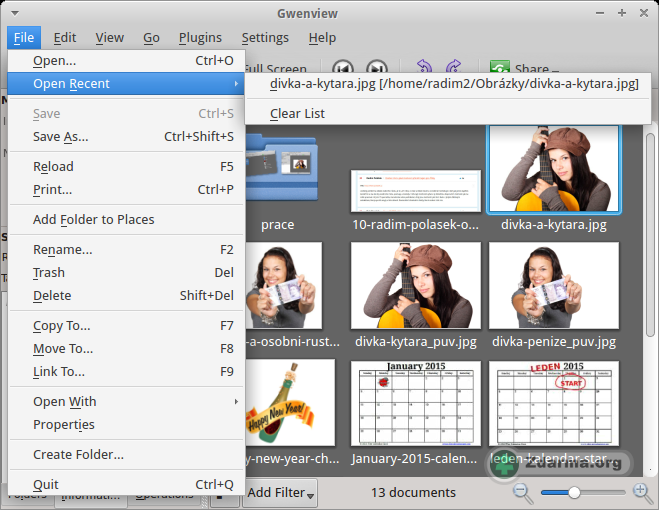Open the window menu arrow in titlebar

point(15,13)
